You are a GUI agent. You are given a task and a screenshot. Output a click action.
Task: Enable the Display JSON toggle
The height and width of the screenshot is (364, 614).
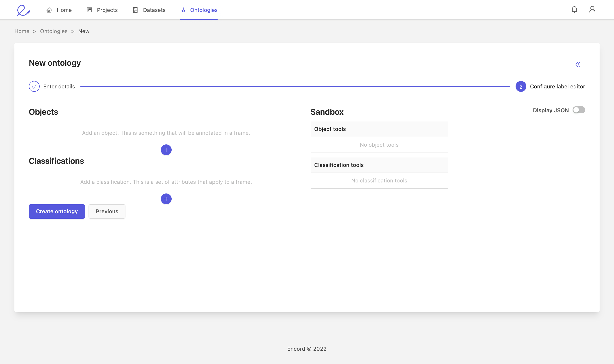579,110
